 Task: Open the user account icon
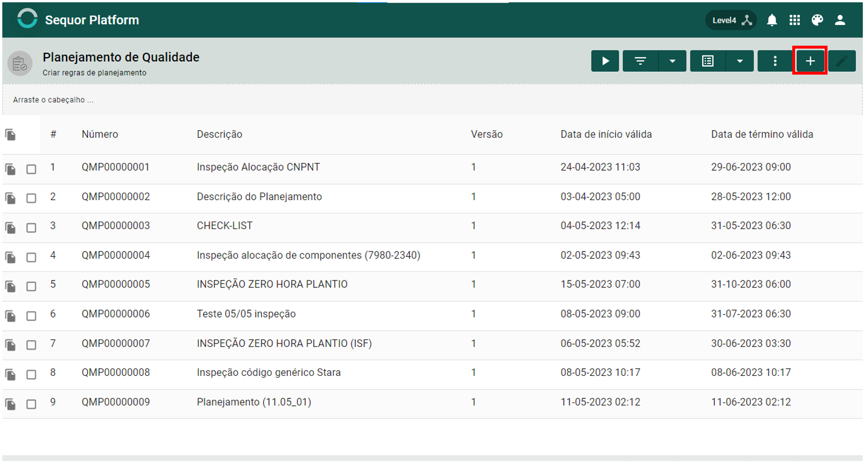(x=840, y=20)
